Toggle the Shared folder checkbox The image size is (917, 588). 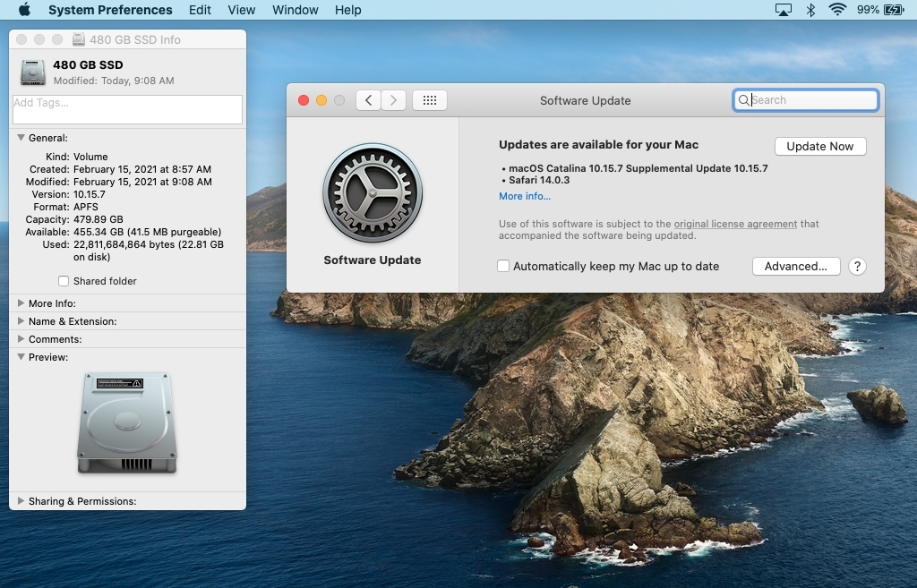(64, 281)
